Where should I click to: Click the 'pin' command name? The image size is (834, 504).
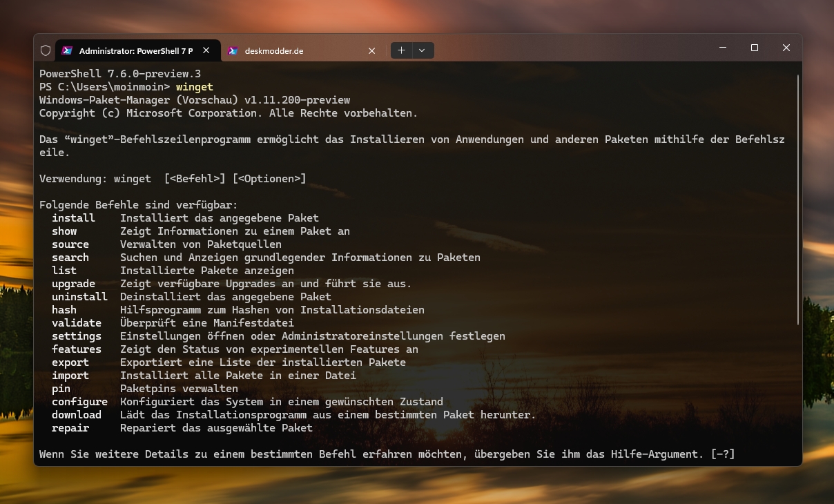(61, 389)
